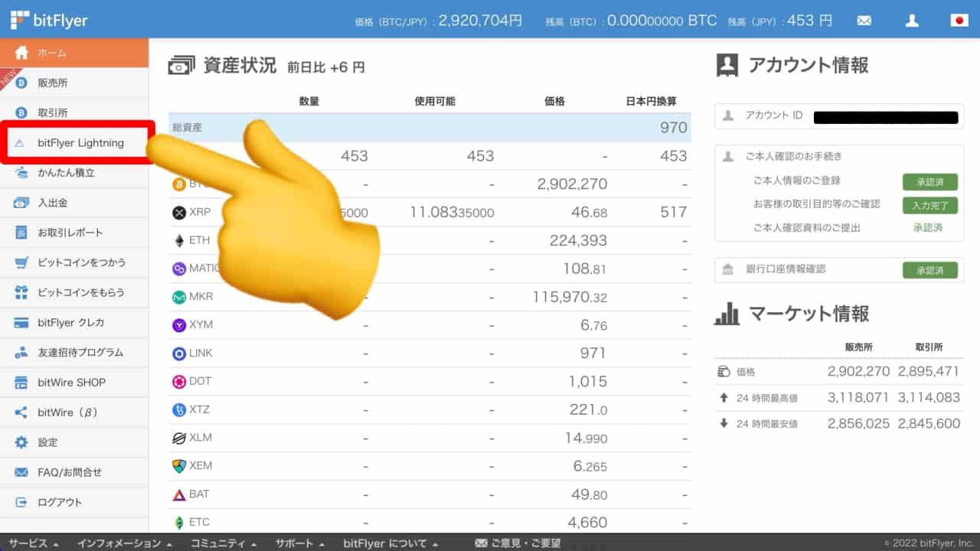Click ログアウト to log out
The image size is (980, 551).
pos(60,502)
